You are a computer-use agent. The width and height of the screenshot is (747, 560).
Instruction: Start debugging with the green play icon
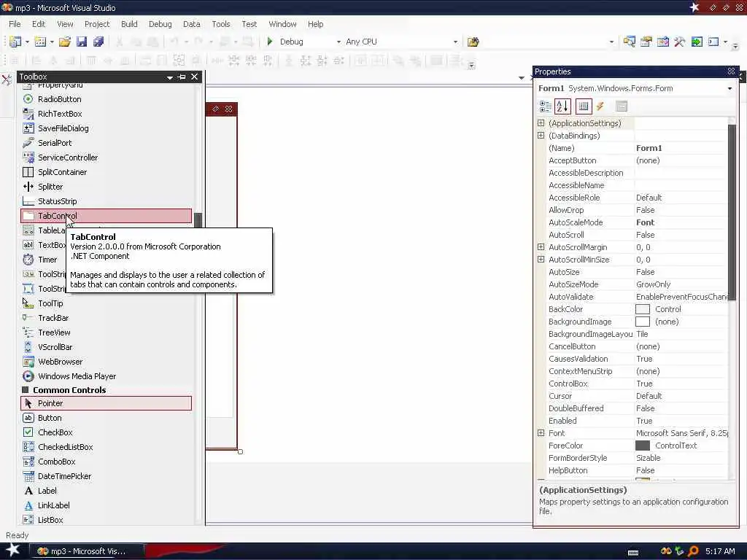(x=270, y=42)
